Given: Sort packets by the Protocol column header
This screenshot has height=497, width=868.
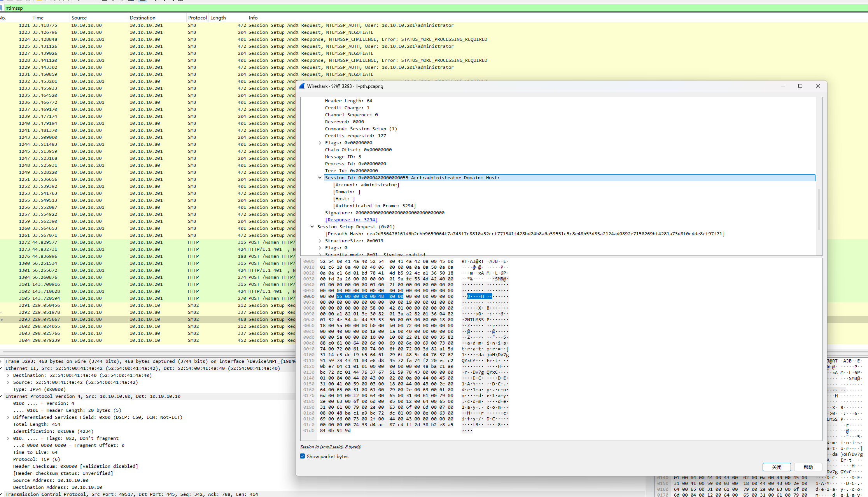Looking at the screenshot, I should (x=197, y=18).
